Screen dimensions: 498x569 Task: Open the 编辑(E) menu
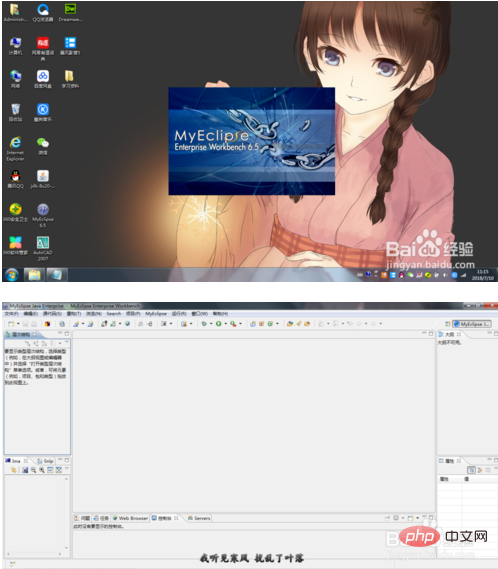click(x=30, y=314)
